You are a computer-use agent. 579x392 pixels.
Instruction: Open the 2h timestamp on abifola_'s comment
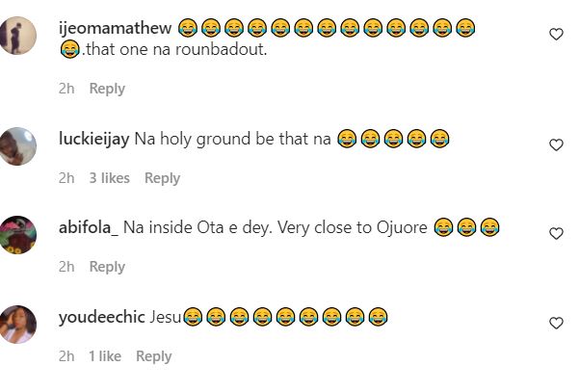click(x=66, y=267)
